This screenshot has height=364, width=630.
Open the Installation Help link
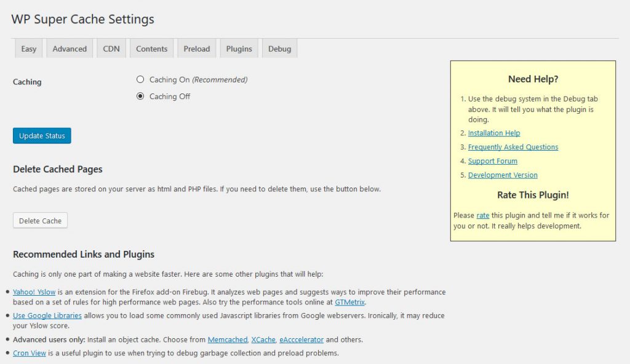coord(494,133)
